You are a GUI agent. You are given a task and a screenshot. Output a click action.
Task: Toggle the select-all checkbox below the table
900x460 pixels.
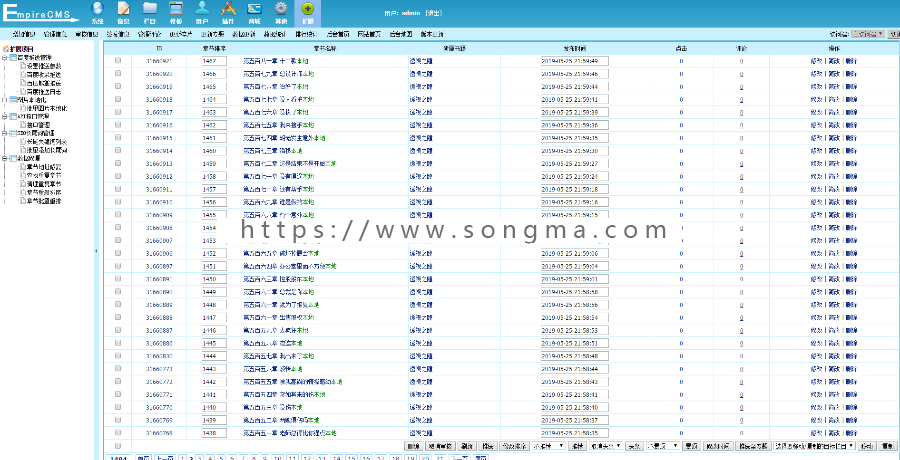(118, 446)
